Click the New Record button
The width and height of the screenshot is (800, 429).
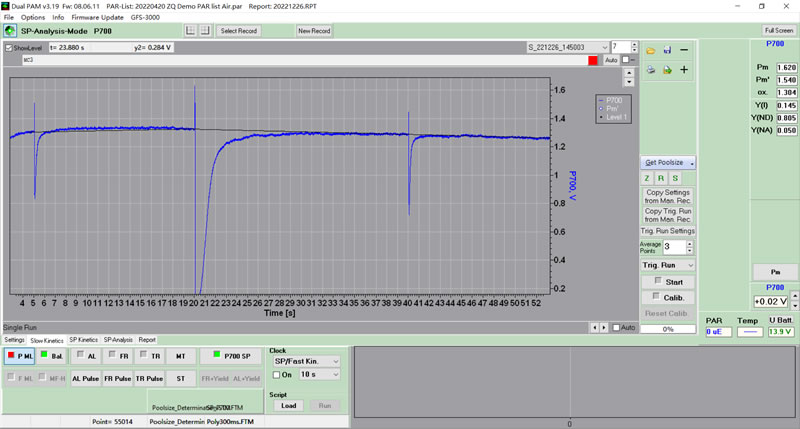[314, 31]
